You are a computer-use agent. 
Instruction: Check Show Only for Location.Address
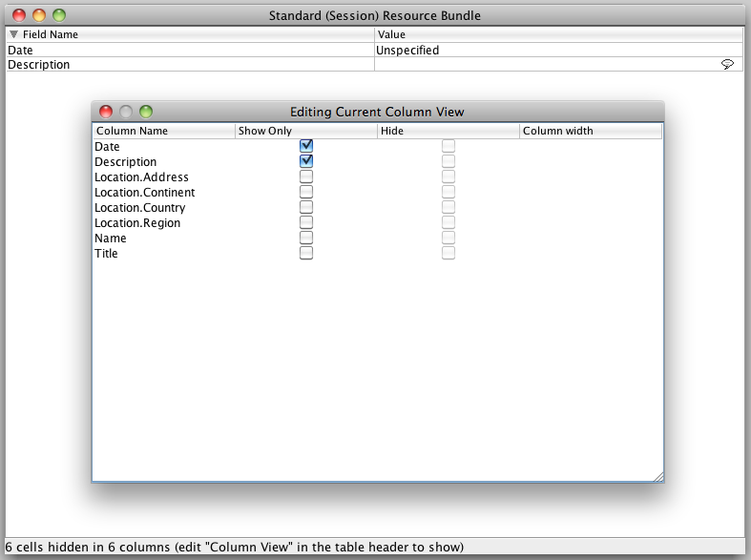point(306,176)
